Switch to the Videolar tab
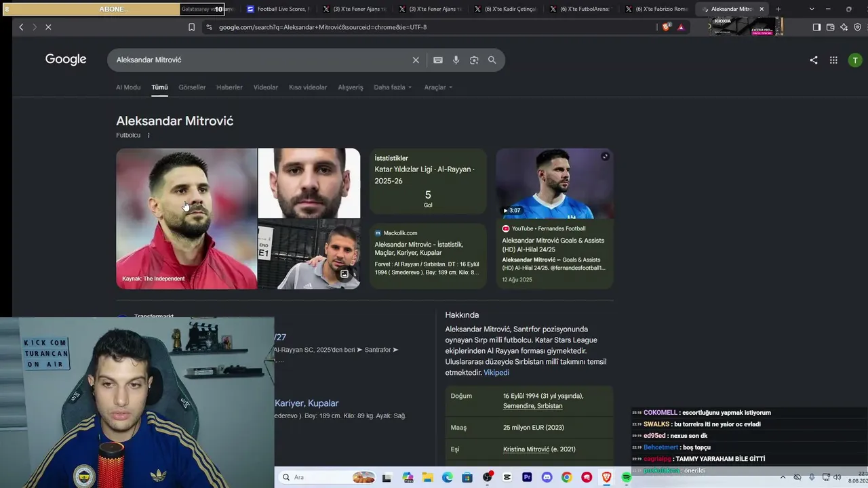The width and height of the screenshot is (868, 488). 266,87
